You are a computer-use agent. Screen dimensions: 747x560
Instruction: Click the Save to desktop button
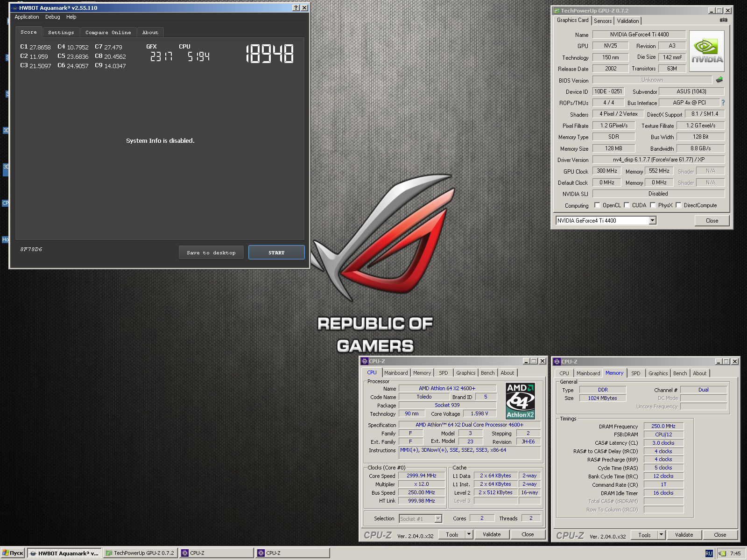[211, 252]
